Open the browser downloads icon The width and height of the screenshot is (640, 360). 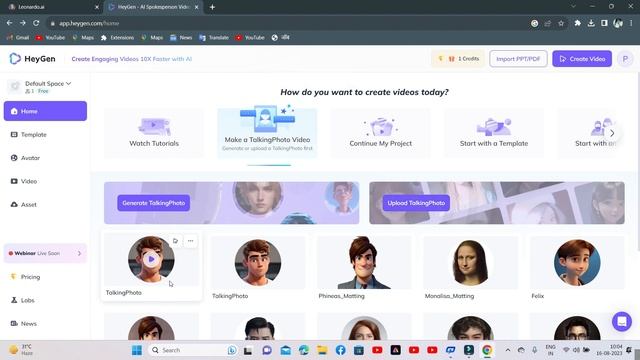pos(591,23)
